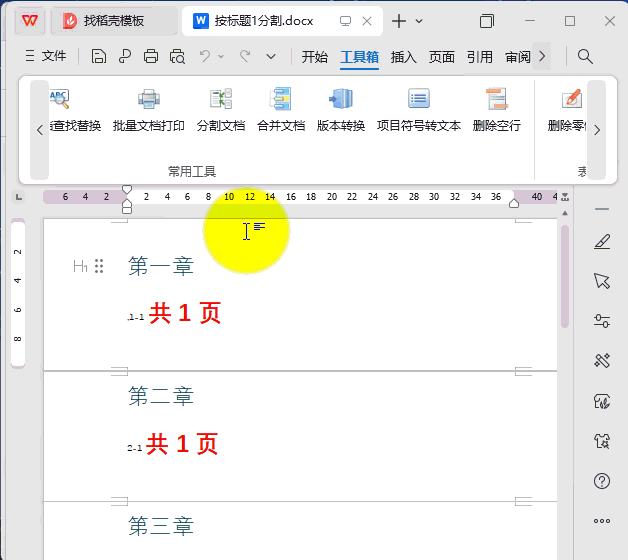
Task: Click the 分割文档 split document tool
Action: pos(220,110)
